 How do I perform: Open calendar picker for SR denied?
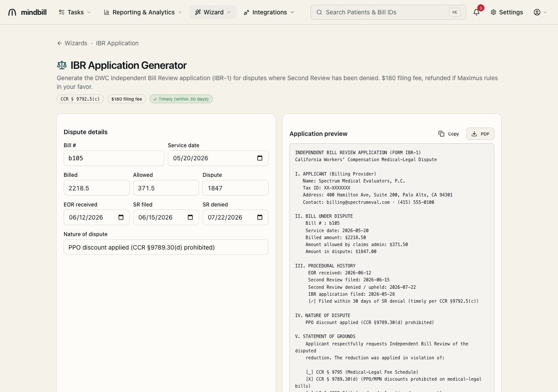[260, 217]
